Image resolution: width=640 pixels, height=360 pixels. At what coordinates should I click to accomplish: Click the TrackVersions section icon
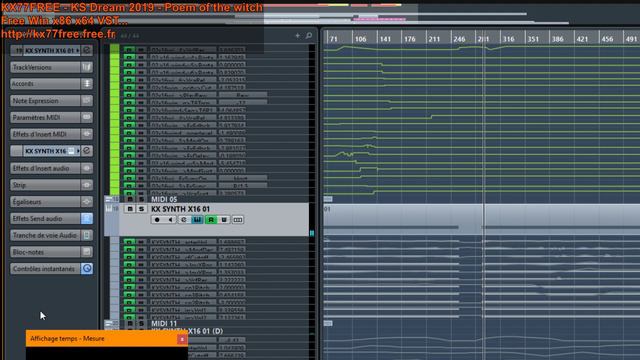87,67
